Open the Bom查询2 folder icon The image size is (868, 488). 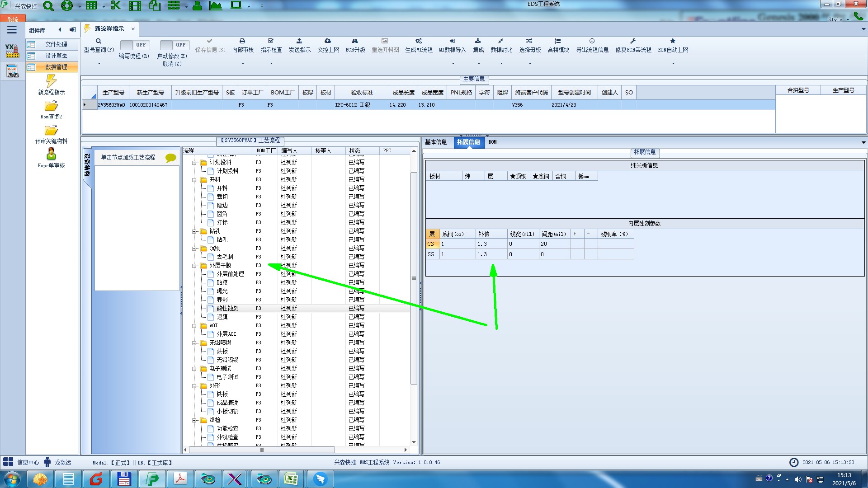[x=51, y=107]
